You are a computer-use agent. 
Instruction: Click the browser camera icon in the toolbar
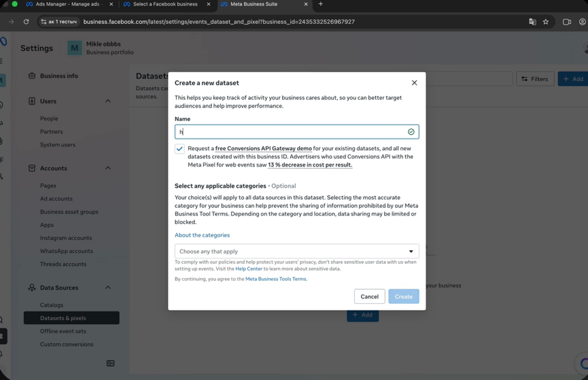click(567, 22)
